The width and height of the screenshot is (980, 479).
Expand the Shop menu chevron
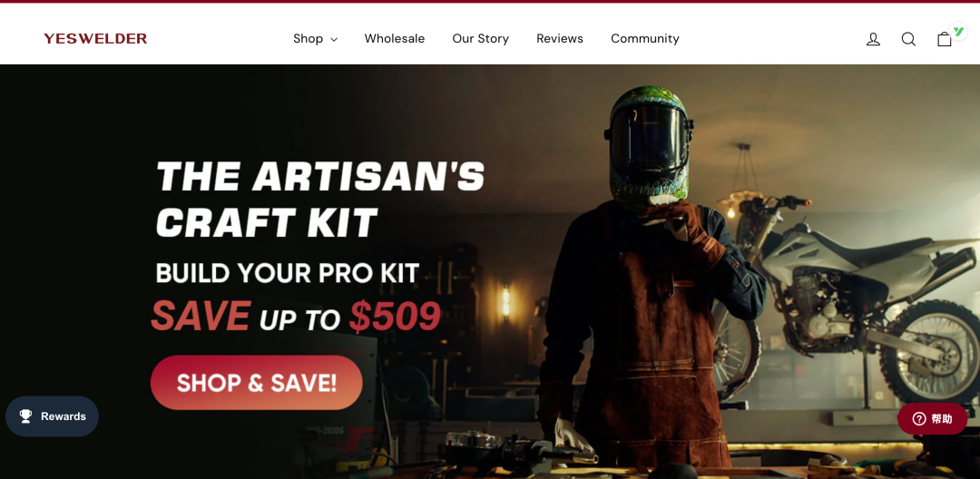coord(334,39)
